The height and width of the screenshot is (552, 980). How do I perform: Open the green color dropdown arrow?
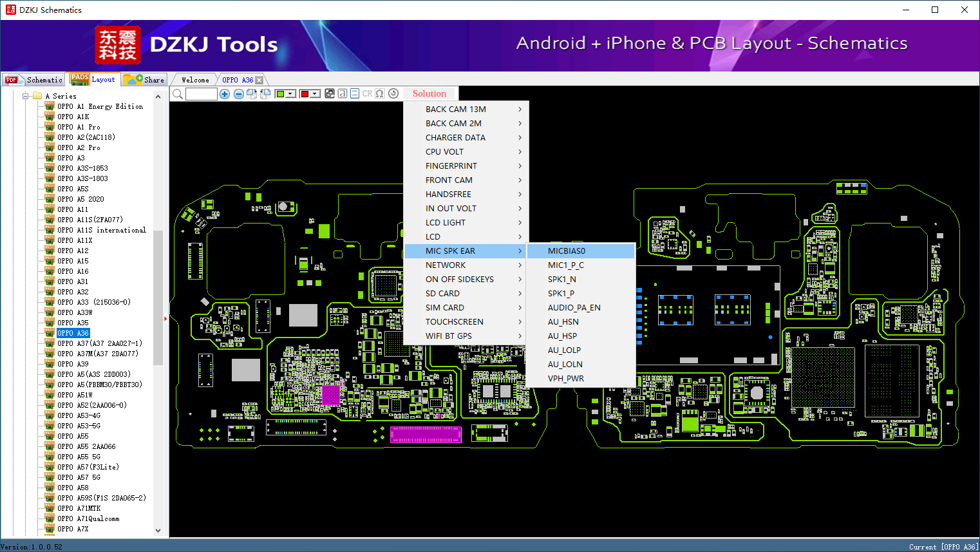(x=291, y=94)
